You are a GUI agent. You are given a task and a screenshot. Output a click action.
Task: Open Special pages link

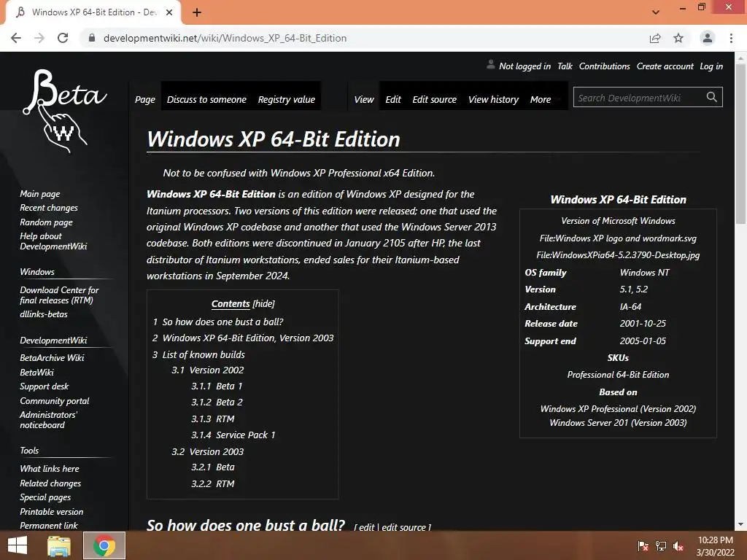tap(45, 497)
